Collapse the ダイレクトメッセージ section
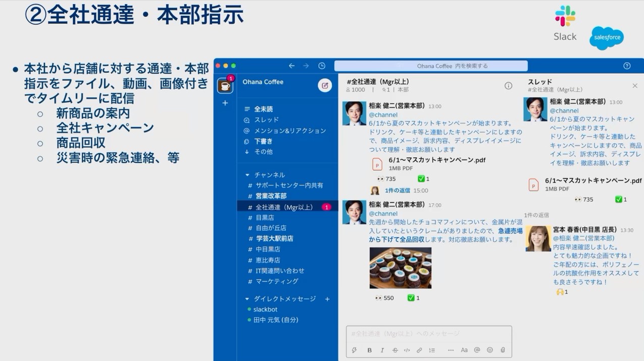This screenshot has width=644, height=361. click(247, 299)
